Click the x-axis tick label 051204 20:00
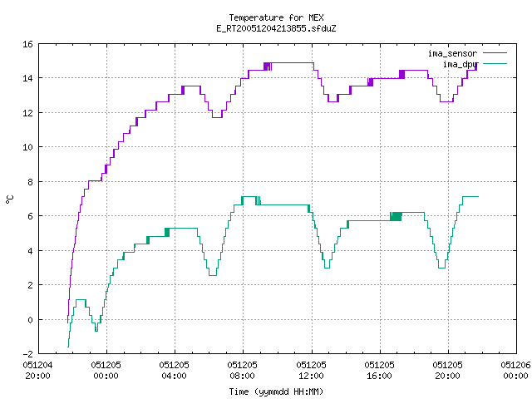The width and height of the screenshot is (532, 399). [x=37, y=371]
